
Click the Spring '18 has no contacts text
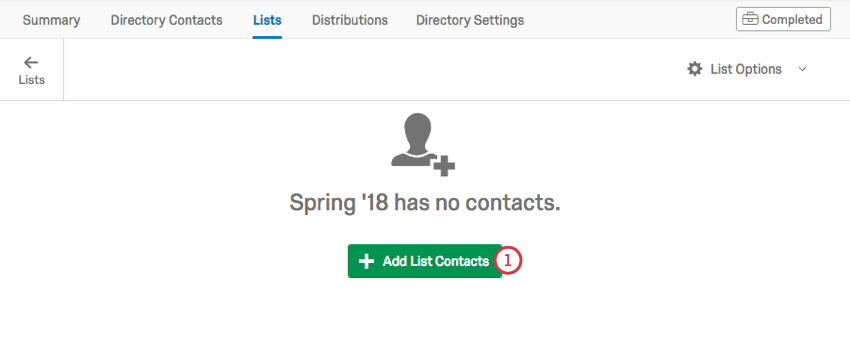pos(424,203)
